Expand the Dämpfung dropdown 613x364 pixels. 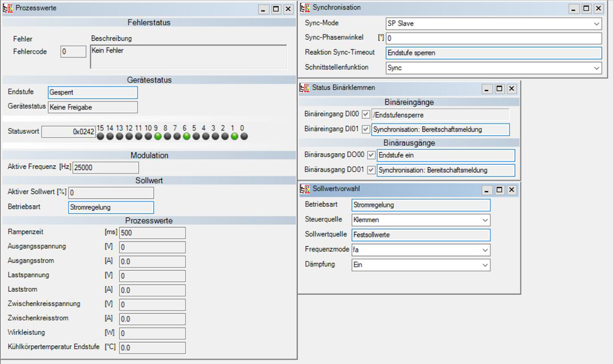(x=485, y=265)
